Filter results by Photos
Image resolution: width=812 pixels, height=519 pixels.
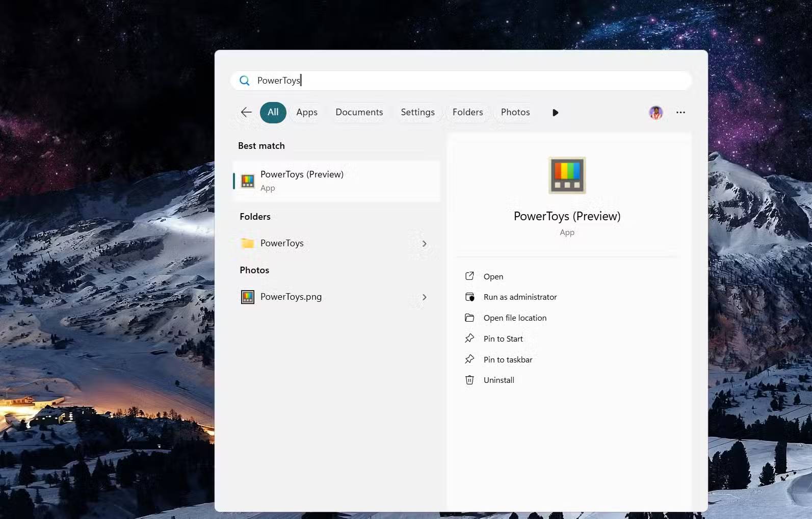pos(515,112)
